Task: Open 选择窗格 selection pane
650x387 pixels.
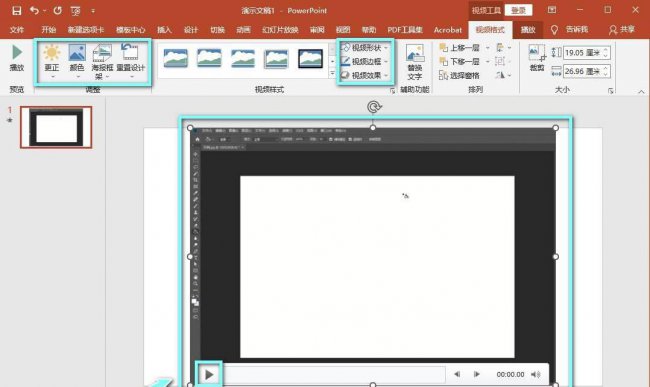Action: [x=459, y=75]
